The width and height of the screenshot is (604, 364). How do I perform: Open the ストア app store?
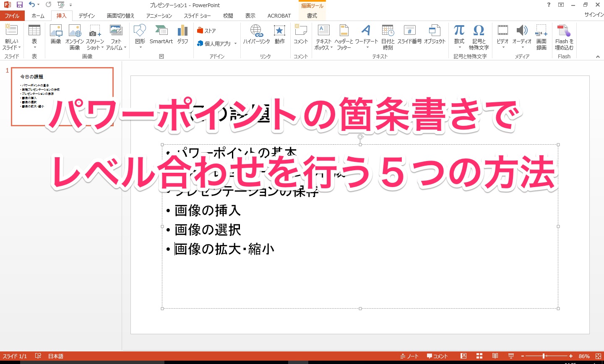coord(206,31)
